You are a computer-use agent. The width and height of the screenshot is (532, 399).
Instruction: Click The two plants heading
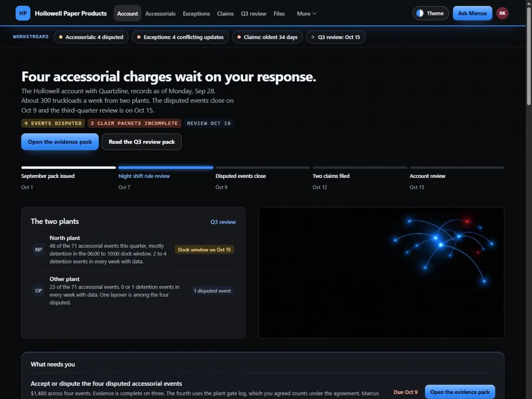point(55,221)
